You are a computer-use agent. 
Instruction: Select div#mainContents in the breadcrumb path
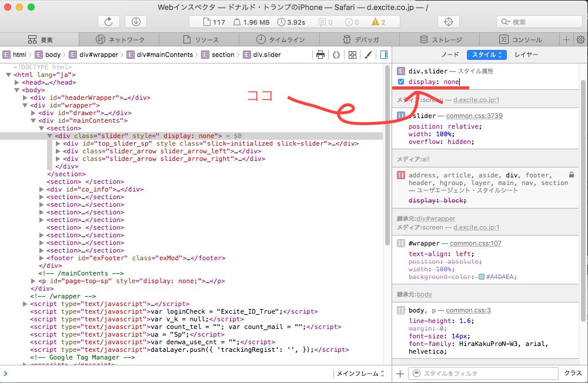pyautogui.click(x=160, y=55)
